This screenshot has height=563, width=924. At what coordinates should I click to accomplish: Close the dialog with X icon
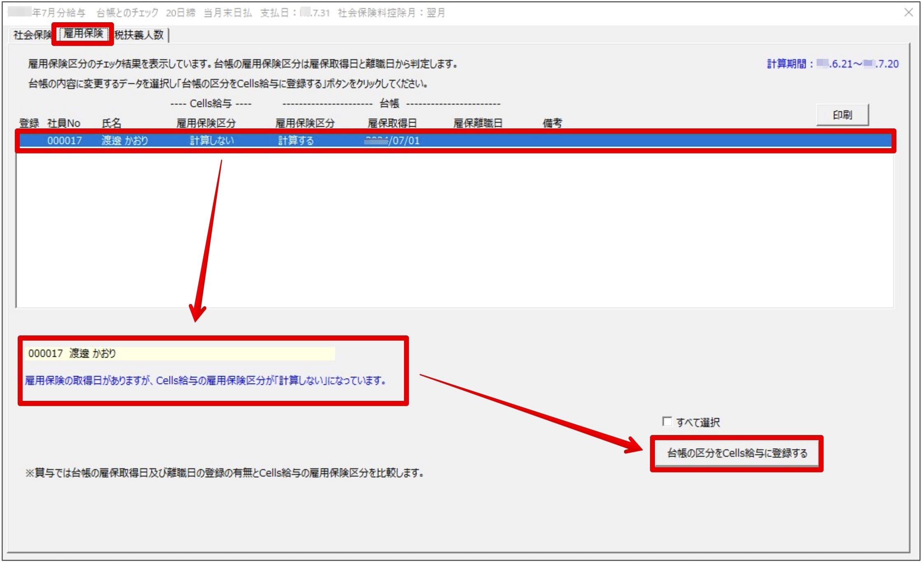coord(909,13)
